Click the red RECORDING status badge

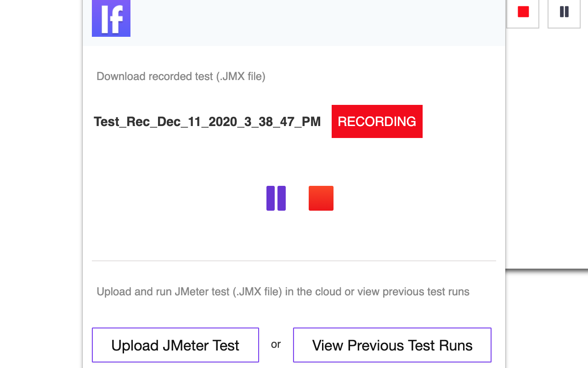(377, 121)
